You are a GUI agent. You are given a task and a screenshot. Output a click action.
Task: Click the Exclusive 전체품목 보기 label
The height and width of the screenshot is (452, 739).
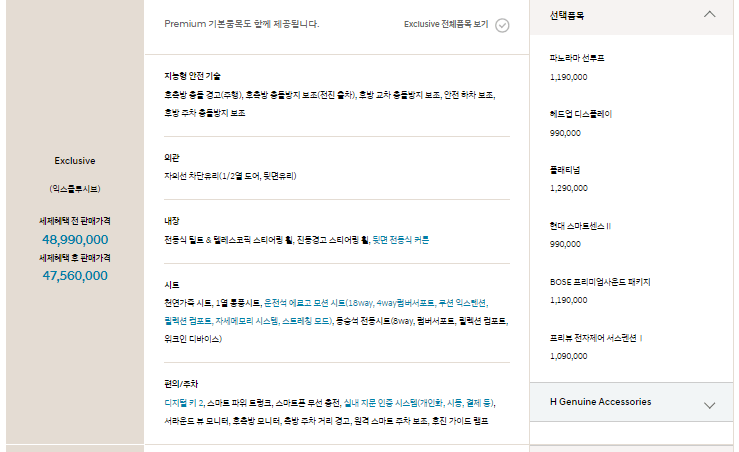pos(446,24)
